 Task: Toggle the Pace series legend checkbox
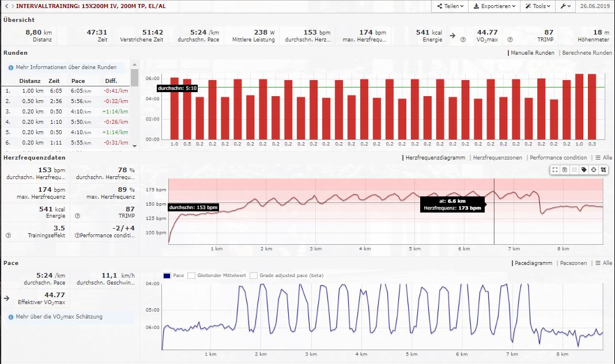167,276
